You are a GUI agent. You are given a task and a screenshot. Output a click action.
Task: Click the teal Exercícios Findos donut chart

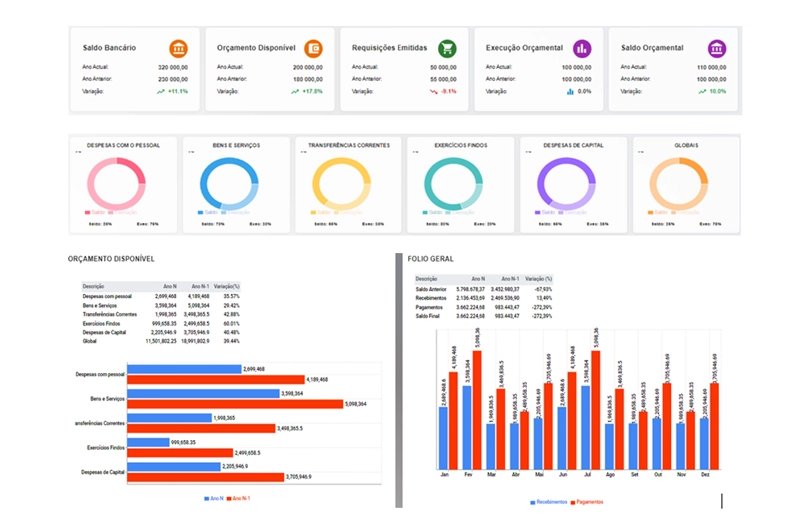453,184
